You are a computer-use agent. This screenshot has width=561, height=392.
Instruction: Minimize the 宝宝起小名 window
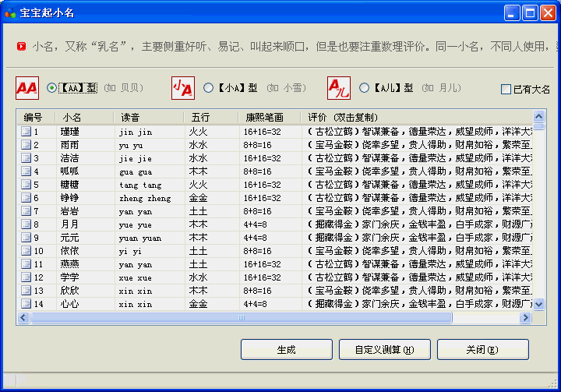(512, 13)
